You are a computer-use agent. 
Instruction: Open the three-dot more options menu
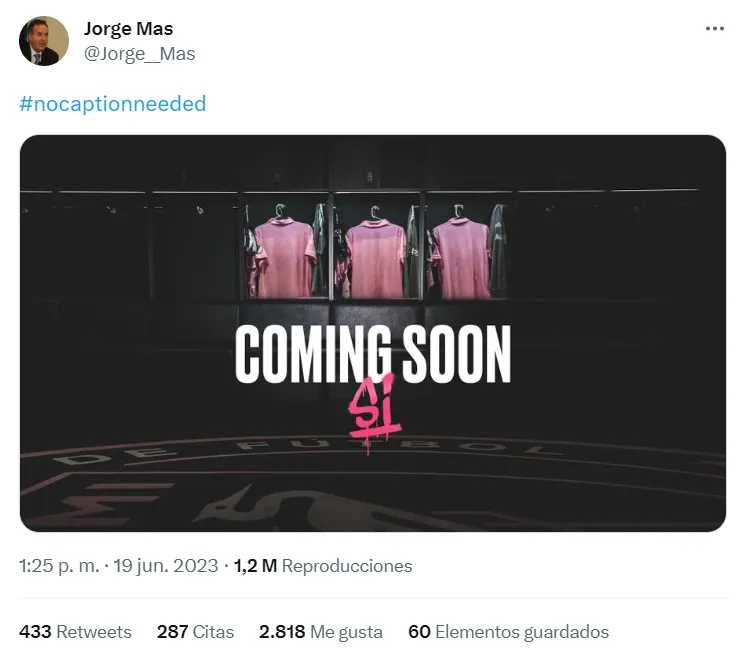pos(715,28)
